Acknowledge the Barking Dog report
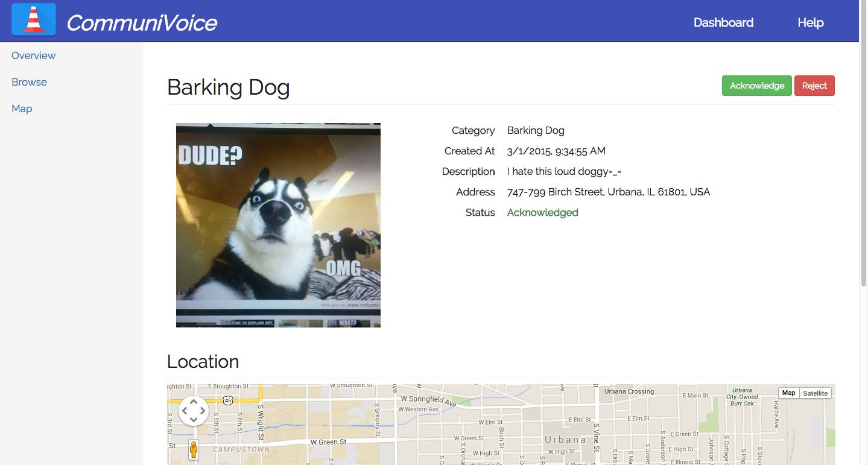868x465 pixels. click(x=756, y=86)
